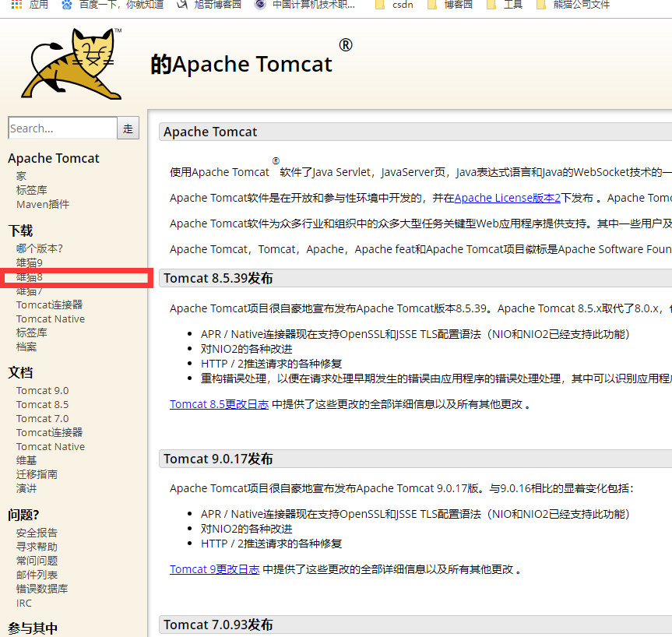Open the 安全报告 link
This screenshot has height=637, width=672.
[x=37, y=533]
